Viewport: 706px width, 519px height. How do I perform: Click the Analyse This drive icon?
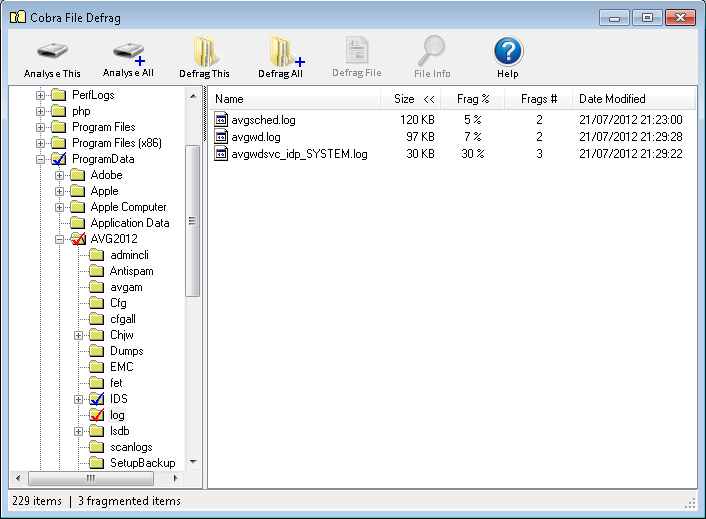(x=52, y=51)
